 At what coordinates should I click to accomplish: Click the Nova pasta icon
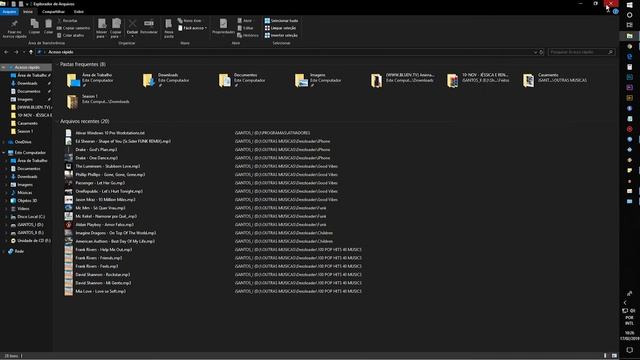(169, 24)
